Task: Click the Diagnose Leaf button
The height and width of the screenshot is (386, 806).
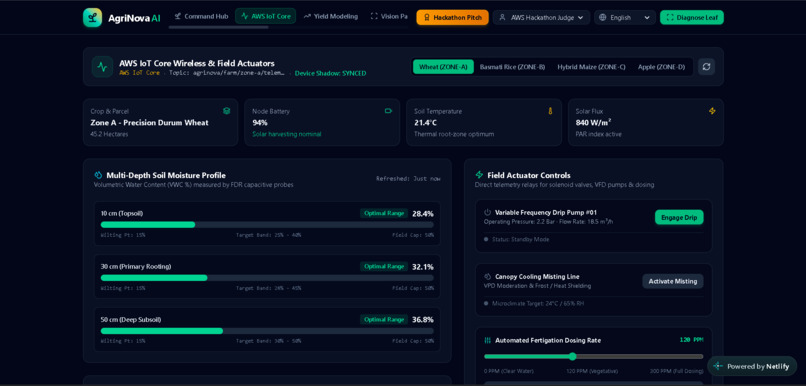Action: coord(692,17)
